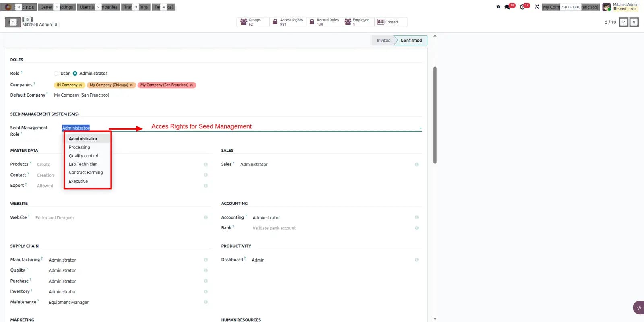Screen dimensions: 644x322
Task: Select the User role radio button
Action: coord(56,73)
